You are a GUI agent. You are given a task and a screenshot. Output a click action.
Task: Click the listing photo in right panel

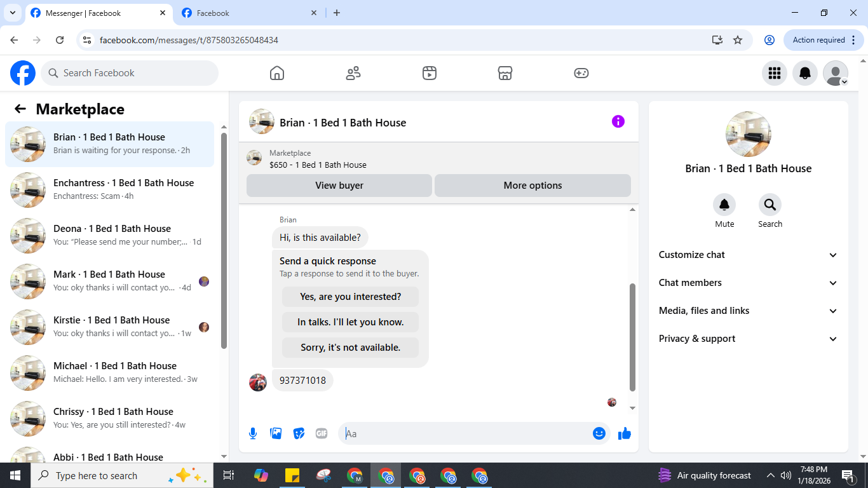click(x=749, y=134)
